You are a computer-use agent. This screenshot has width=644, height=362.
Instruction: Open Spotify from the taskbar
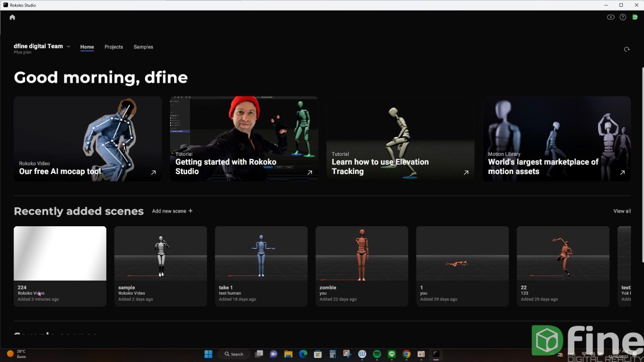click(377, 354)
